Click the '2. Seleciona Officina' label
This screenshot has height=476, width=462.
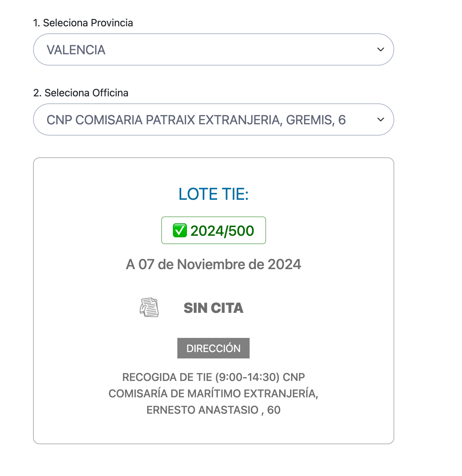pyautogui.click(x=81, y=93)
